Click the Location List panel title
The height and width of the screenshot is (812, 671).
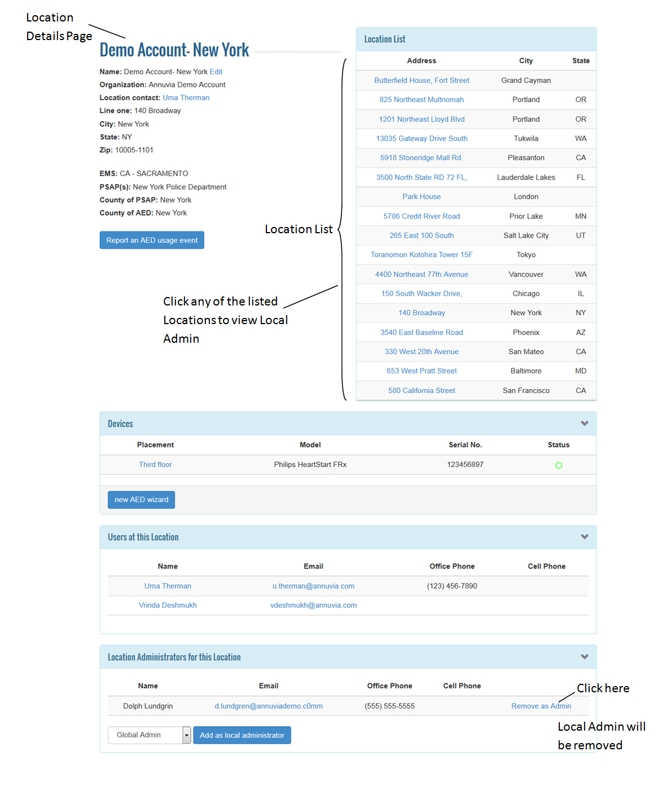[x=384, y=39]
